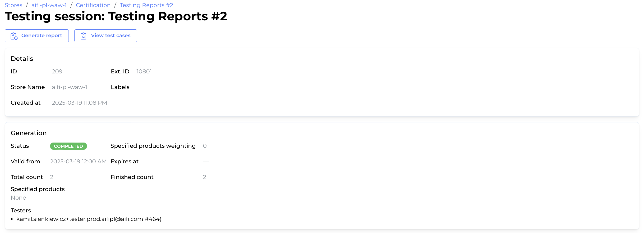The height and width of the screenshot is (233, 644).
Task: Click the Specified products weighting value 0
Action: tap(205, 146)
